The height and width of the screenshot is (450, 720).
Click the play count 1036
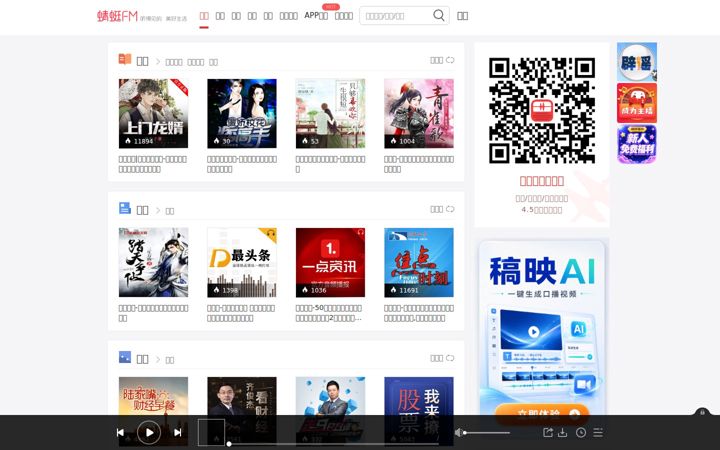(x=318, y=290)
